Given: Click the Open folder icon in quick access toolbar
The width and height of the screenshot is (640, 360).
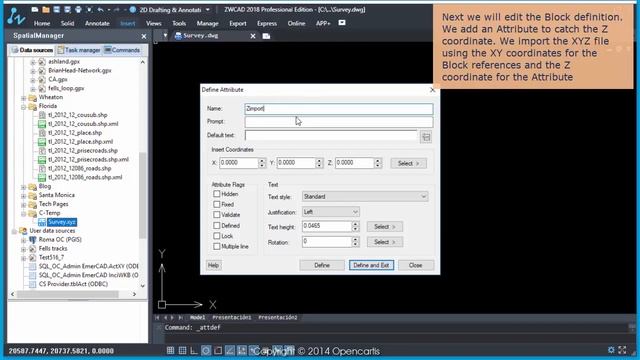Looking at the screenshot, I should point(46,9).
